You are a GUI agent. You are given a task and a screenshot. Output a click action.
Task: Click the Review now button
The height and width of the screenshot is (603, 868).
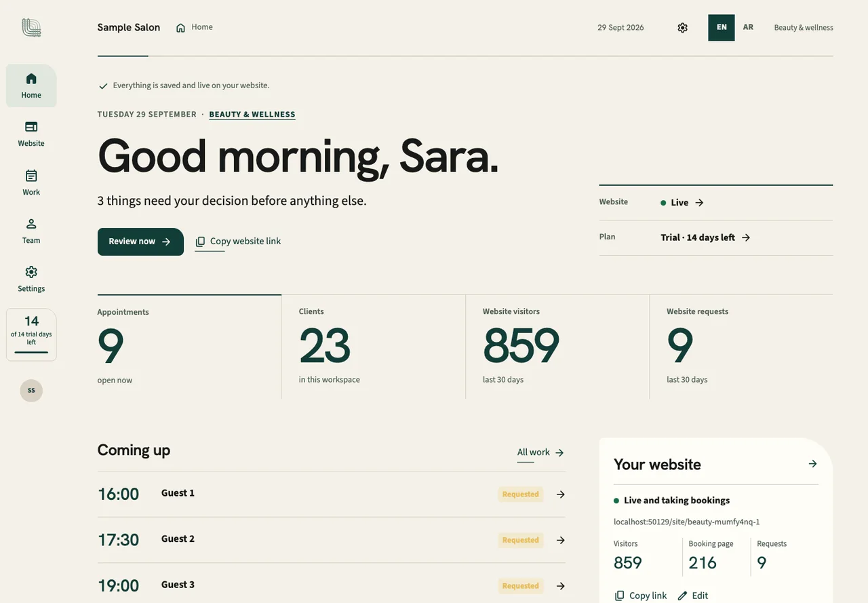pos(140,241)
